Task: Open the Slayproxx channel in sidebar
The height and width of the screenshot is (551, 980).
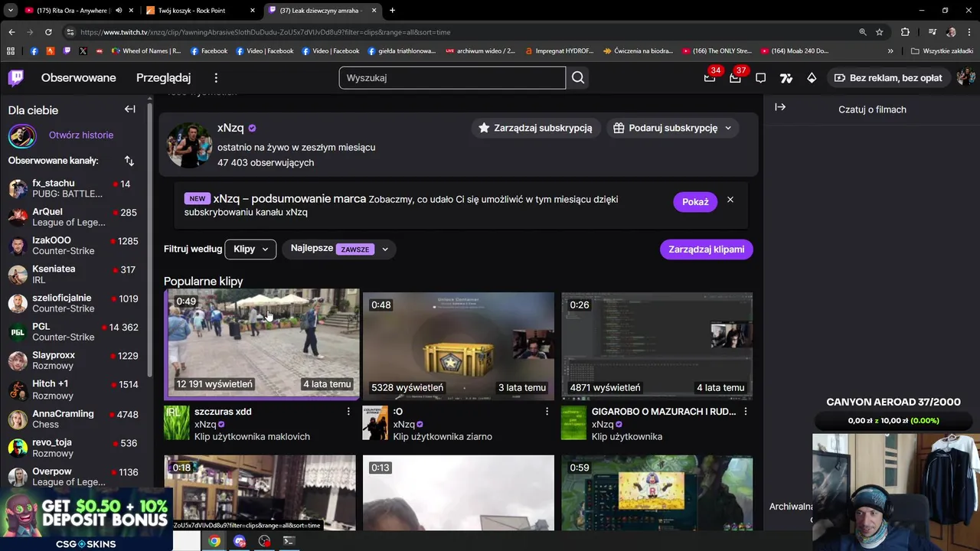Action: 74,360
